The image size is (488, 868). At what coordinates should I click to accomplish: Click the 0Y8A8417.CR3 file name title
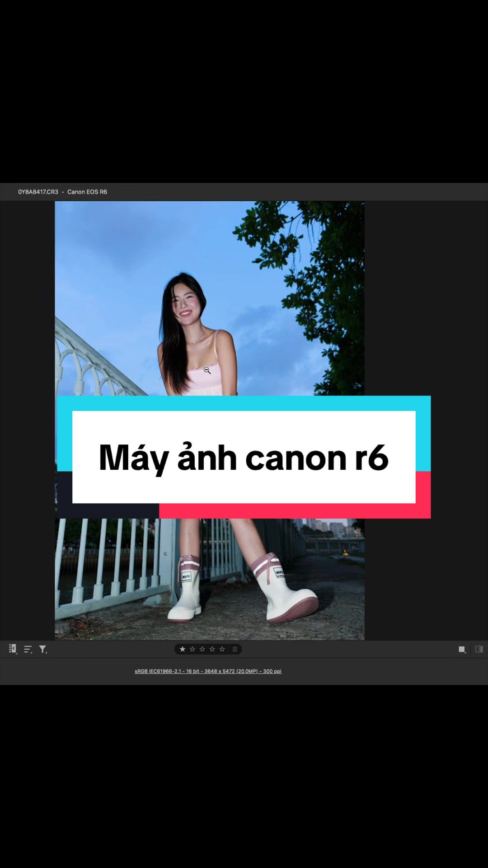38,192
